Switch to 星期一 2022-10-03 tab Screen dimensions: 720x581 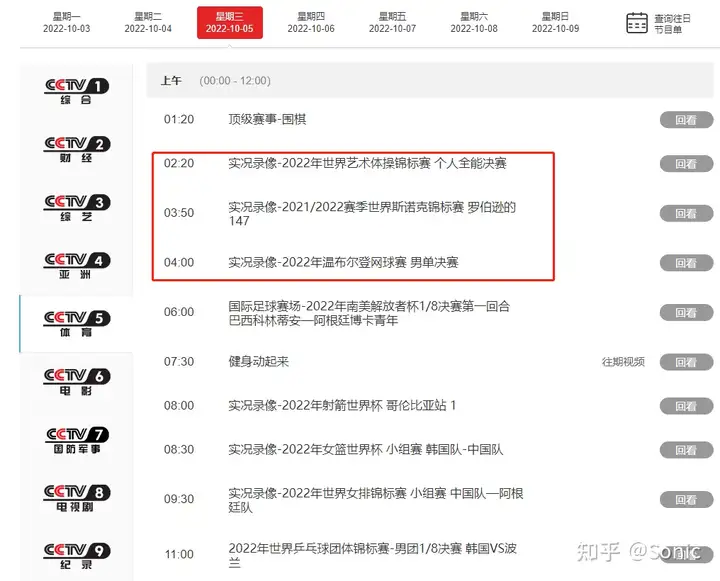[x=67, y=23]
